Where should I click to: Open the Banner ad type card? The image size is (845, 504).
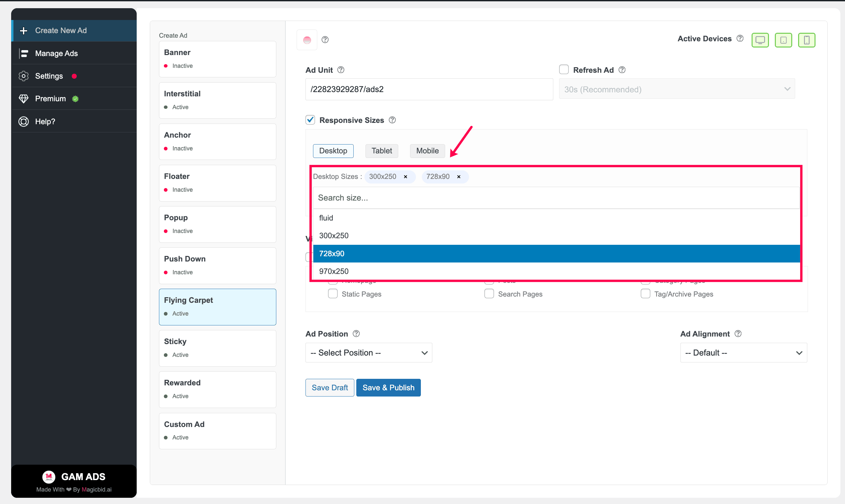pyautogui.click(x=218, y=59)
